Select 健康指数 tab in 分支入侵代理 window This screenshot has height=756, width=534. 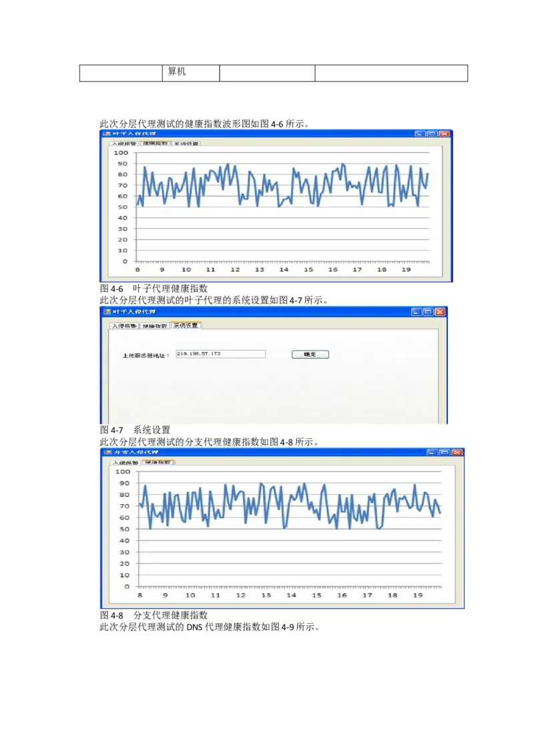pyautogui.click(x=158, y=462)
